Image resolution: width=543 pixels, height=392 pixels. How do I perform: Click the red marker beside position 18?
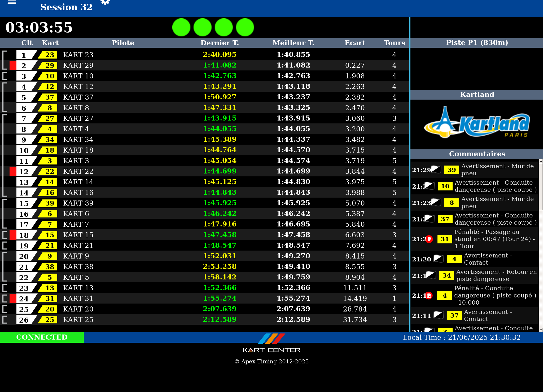click(x=13, y=235)
